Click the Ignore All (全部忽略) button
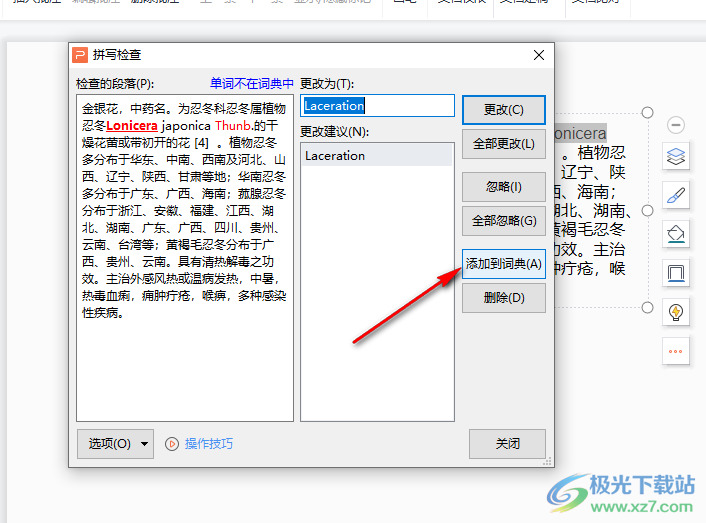This screenshot has width=706, height=523. pyautogui.click(x=503, y=221)
